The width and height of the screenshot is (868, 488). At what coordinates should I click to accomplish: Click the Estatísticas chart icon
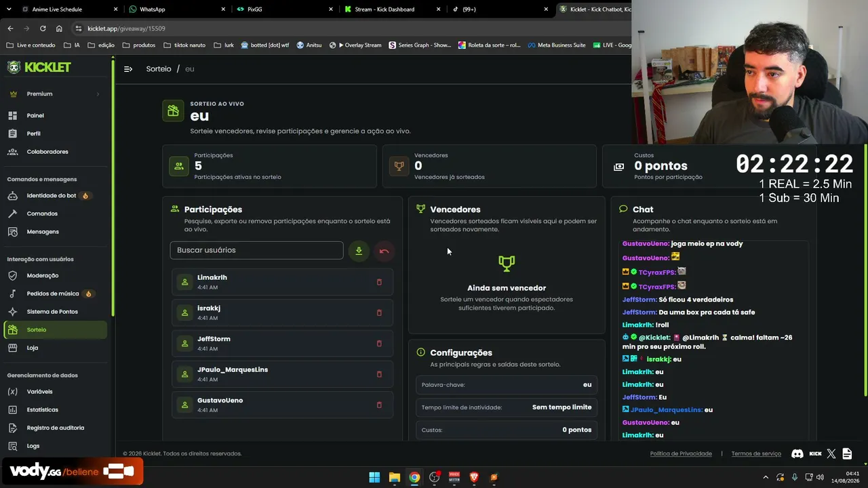coord(12,410)
